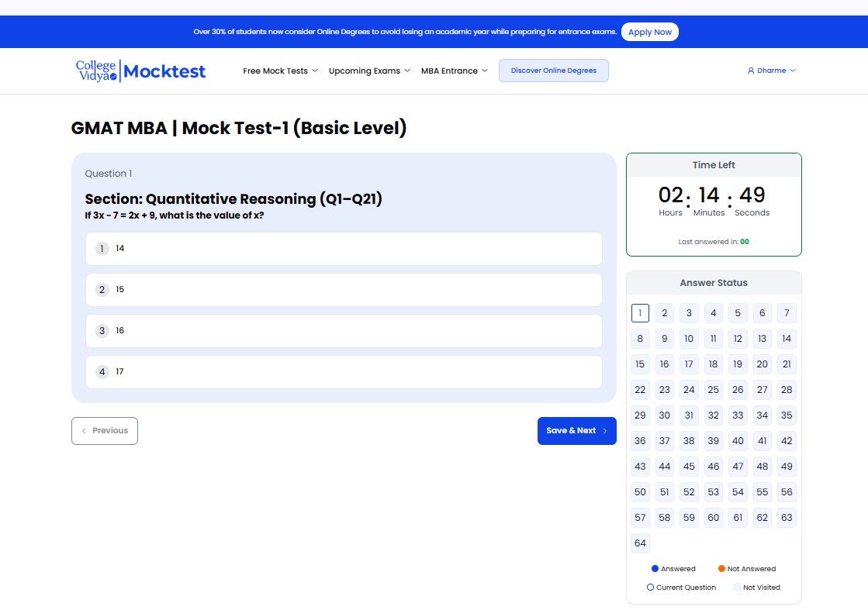Click the 'Question 1' label

109,174
